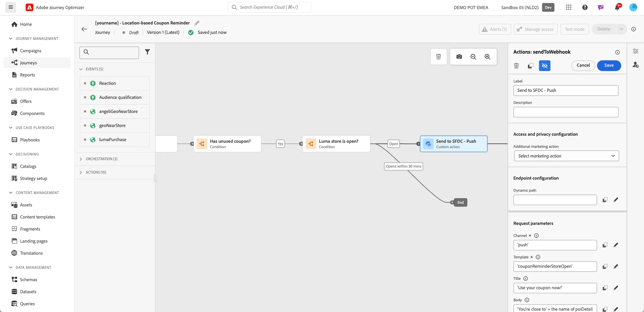This screenshot has width=644, height=312.
Task: Click the Label input field
Action: [x=566, y=90]
